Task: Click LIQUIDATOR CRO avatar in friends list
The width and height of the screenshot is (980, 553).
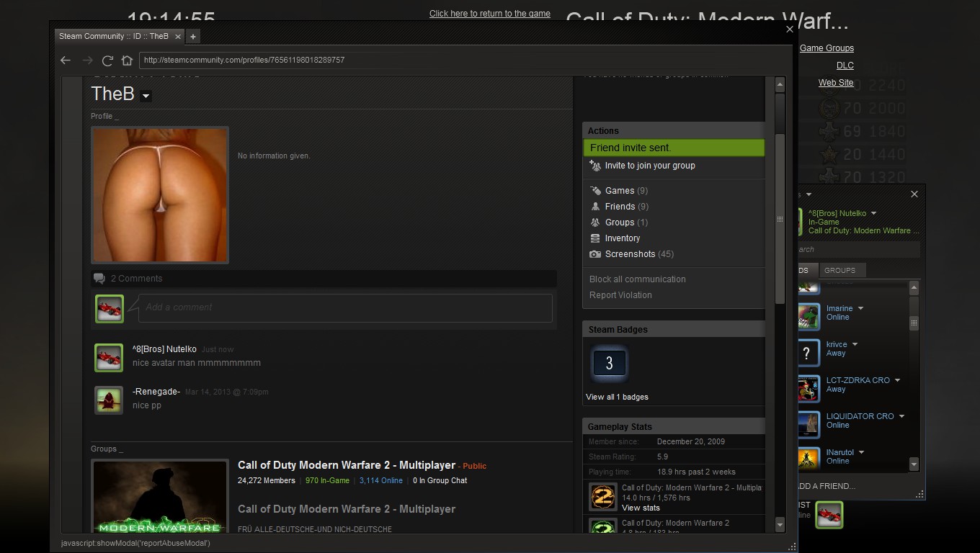Action: [x=808, y=424]
